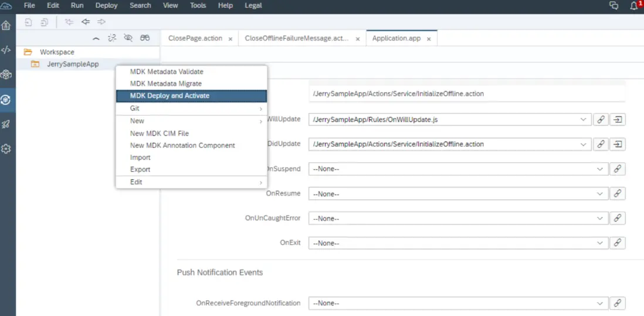
Task: Click navigate-to icon beside OnDidUpdate field
Action: 617,144
